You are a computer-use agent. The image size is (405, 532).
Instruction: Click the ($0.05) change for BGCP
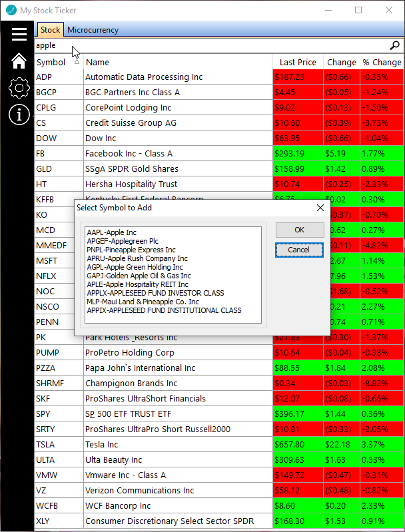point(342,93)
